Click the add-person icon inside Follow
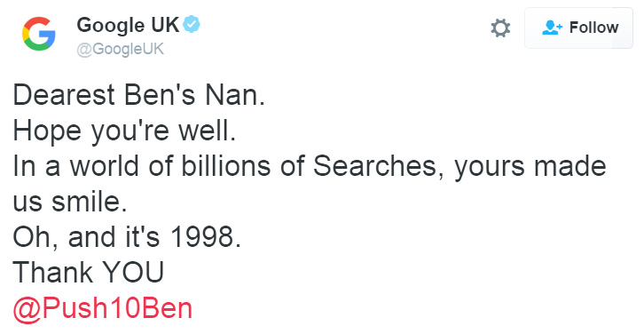Viewport: 644px width, 334px height. tap(552, 28)
